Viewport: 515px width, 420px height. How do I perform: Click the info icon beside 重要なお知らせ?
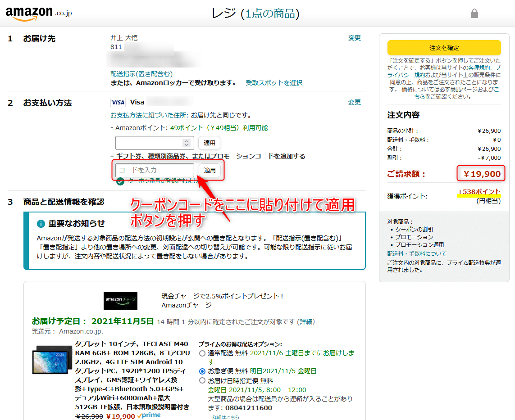click(x=41, y=224)
